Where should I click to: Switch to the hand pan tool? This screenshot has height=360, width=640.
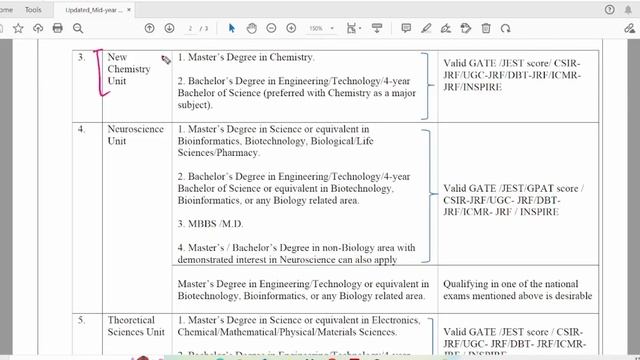click(251, 28)
